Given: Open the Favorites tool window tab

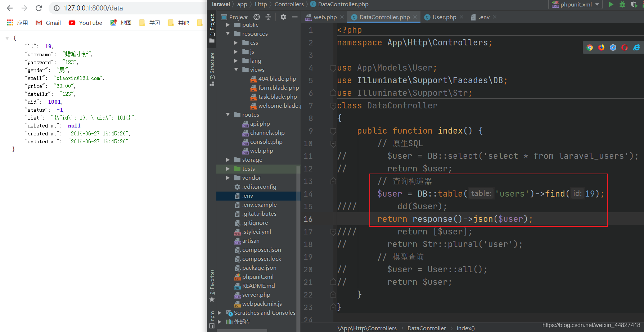Looking at the screenshot, I should pos(212,286).
